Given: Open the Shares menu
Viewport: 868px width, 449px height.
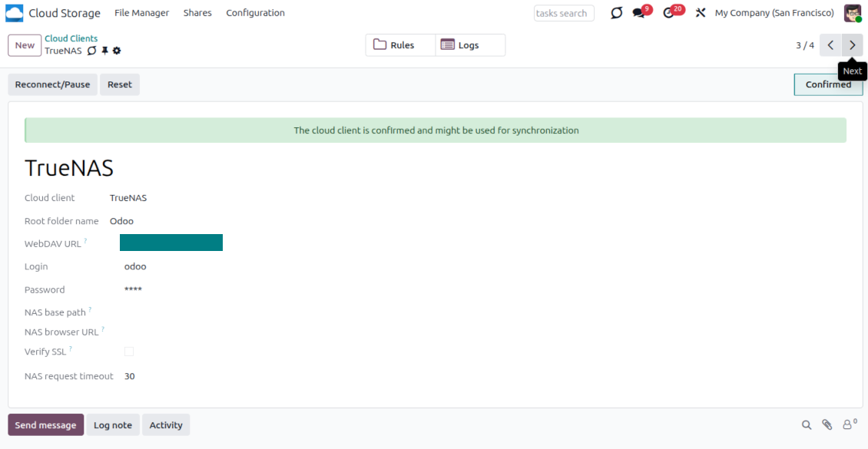Looking at the screenshot, I should click(197, 13).
